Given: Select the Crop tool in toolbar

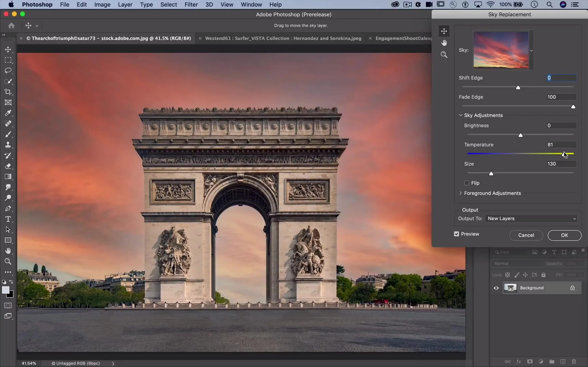Looking at the screenshot, I should pyautogui.click(x=8, y=92).
